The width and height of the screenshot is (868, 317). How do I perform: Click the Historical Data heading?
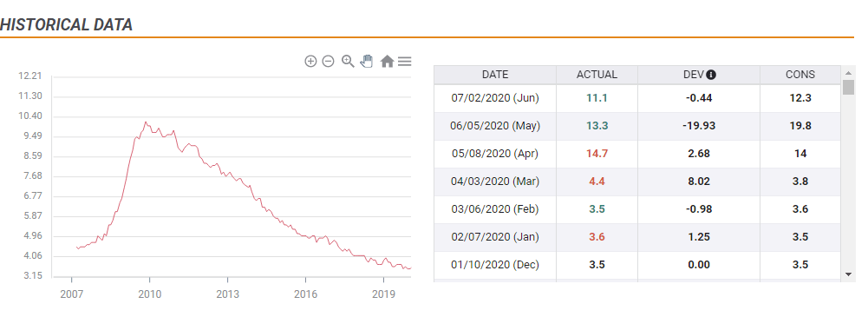[x=67, y=24]
